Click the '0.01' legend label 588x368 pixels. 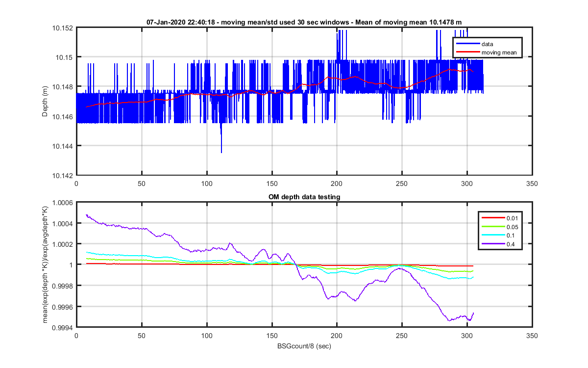pos(513,217)
